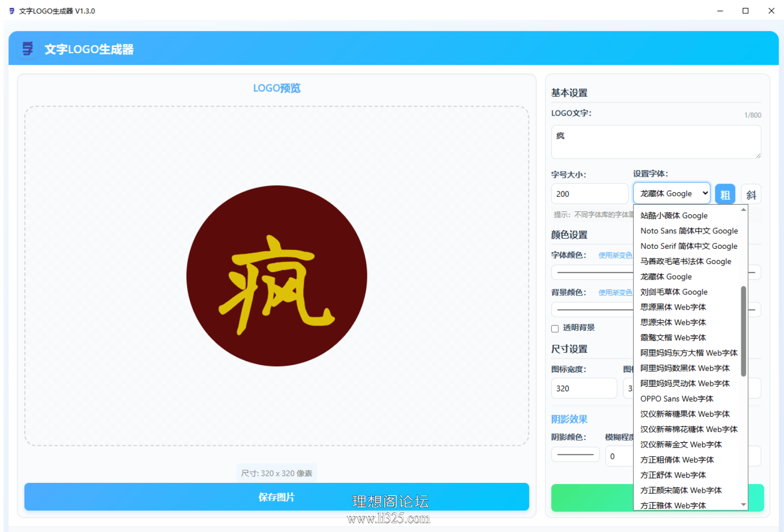Click the app logo icon in the blue header
The image size is (784, 532).
(x=28, y=49)
